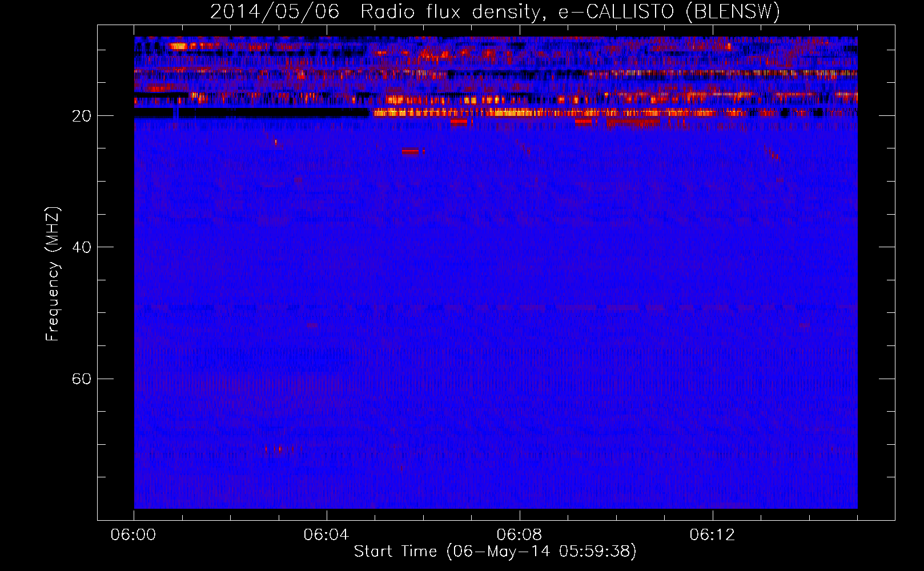Click the '60' frequency tick label

tap(82, 379)
